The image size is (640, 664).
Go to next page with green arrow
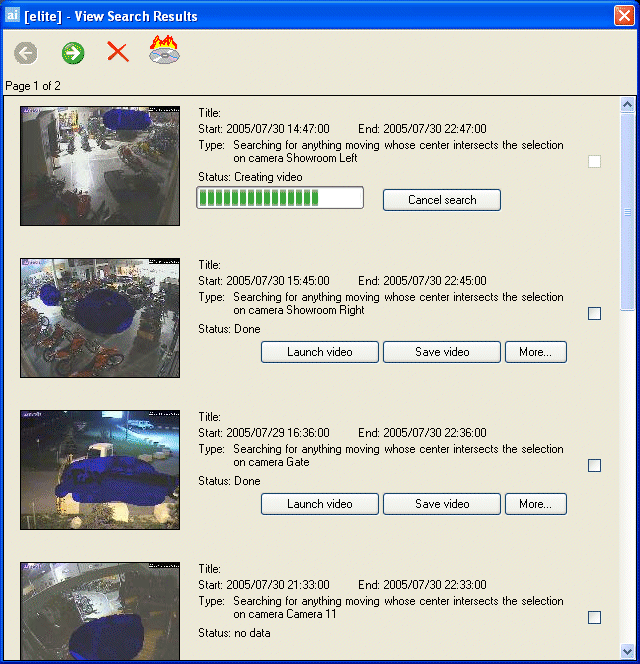73,53
